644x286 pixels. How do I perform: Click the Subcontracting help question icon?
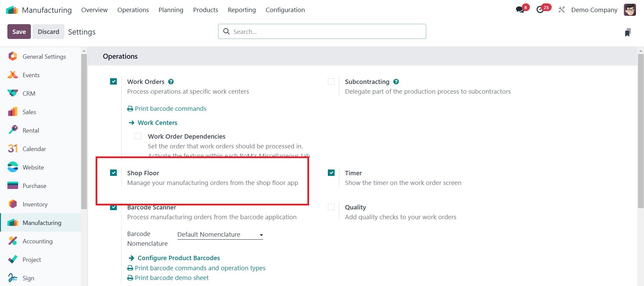[396, 82]
